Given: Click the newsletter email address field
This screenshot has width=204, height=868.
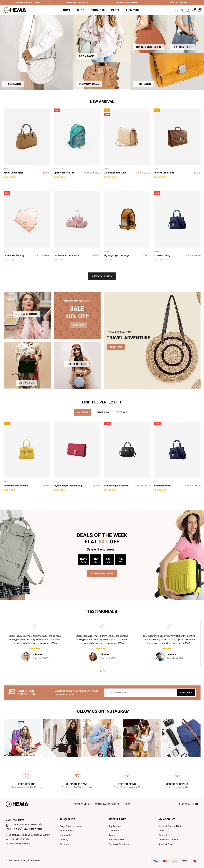Looking at the screenshot, I should (141, 692).
